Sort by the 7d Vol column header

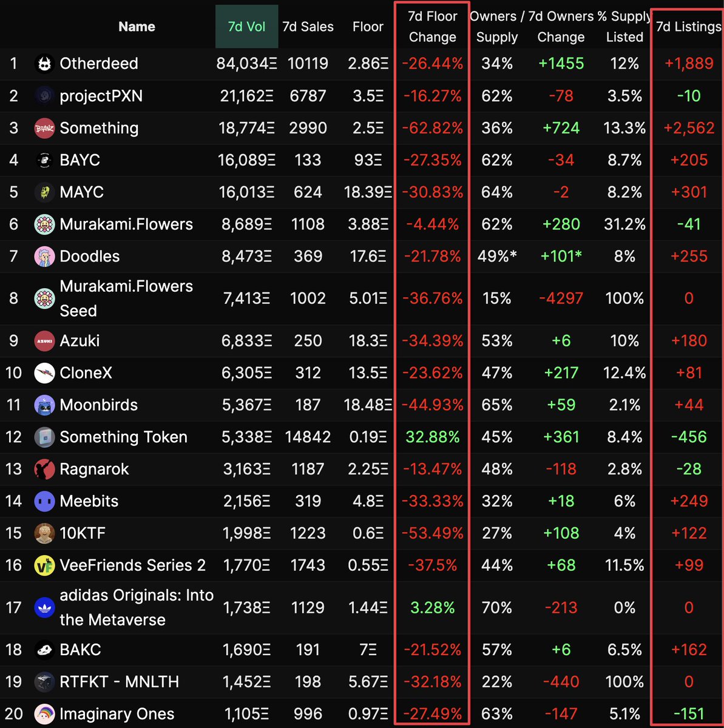pos(246,27)
